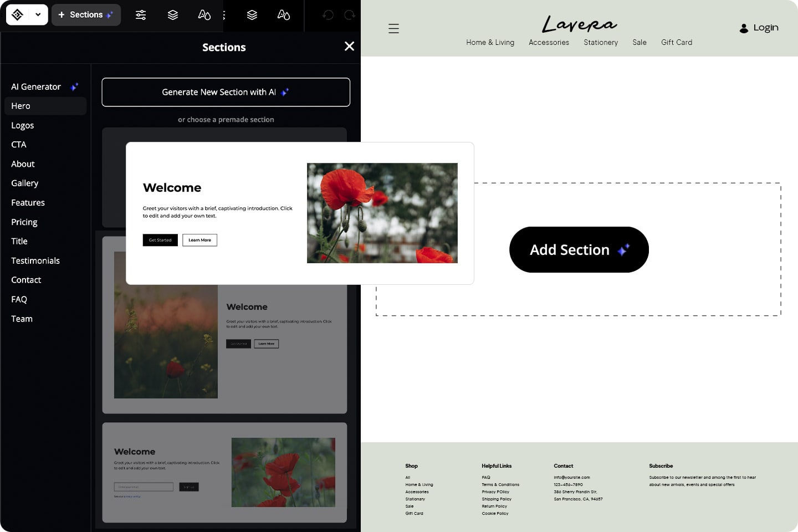Viewport: 798px width, 532px height.
Task: Expand the dropdown arrow beside the logo
Action: (38, 15)
